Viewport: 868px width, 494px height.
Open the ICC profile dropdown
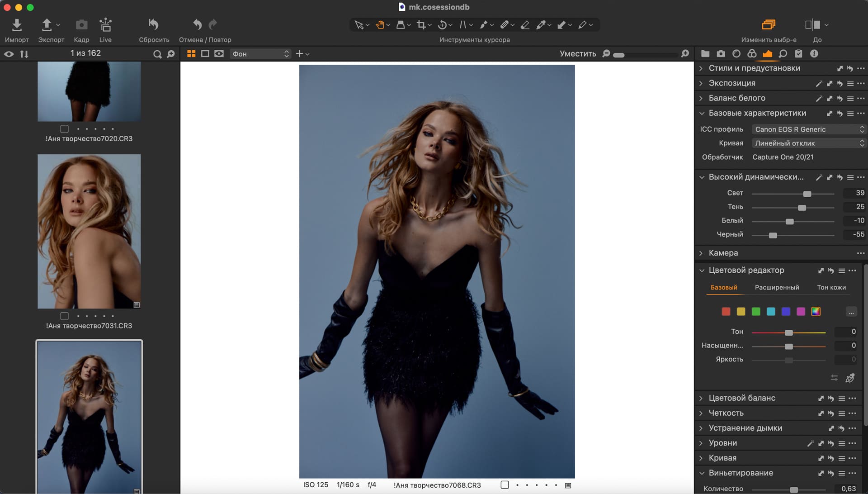coord(809,129)
